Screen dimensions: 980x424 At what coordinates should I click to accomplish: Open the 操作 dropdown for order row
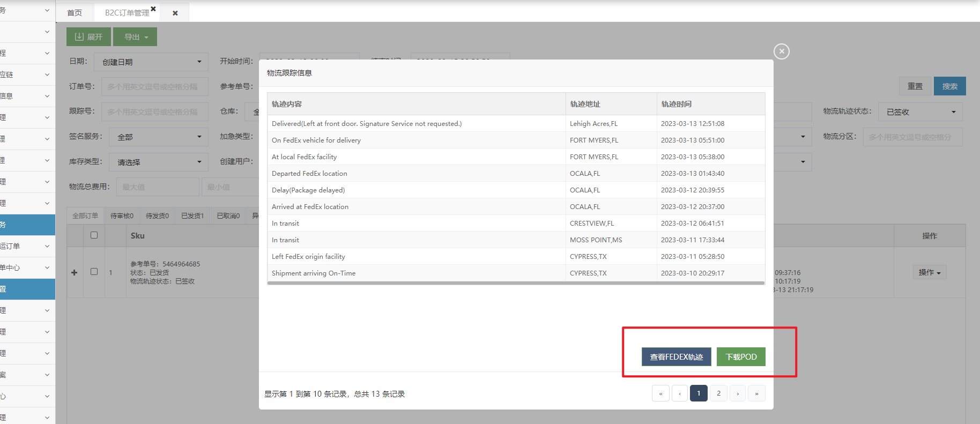tap(930, 272)
